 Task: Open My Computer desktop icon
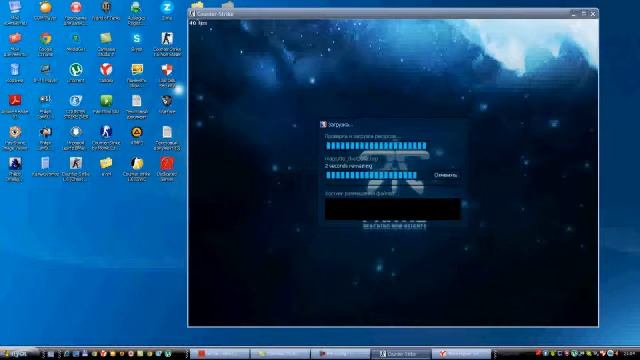click(15, 12)
